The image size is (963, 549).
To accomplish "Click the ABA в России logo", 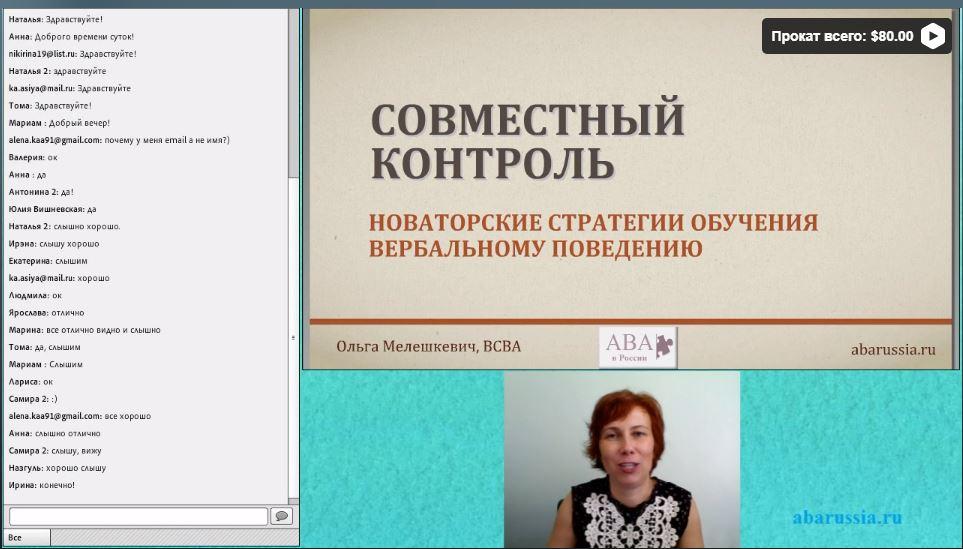I will click(x=637, y=347).
